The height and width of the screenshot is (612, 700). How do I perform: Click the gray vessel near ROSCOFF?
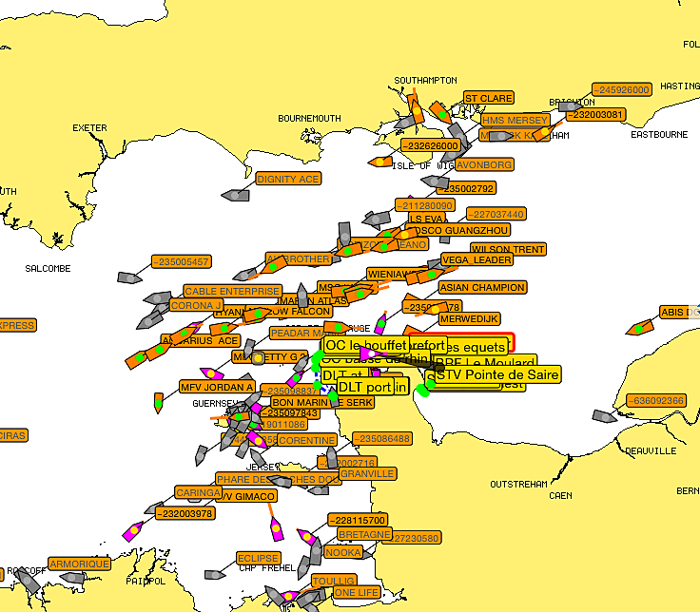click(x=27, y=581)
